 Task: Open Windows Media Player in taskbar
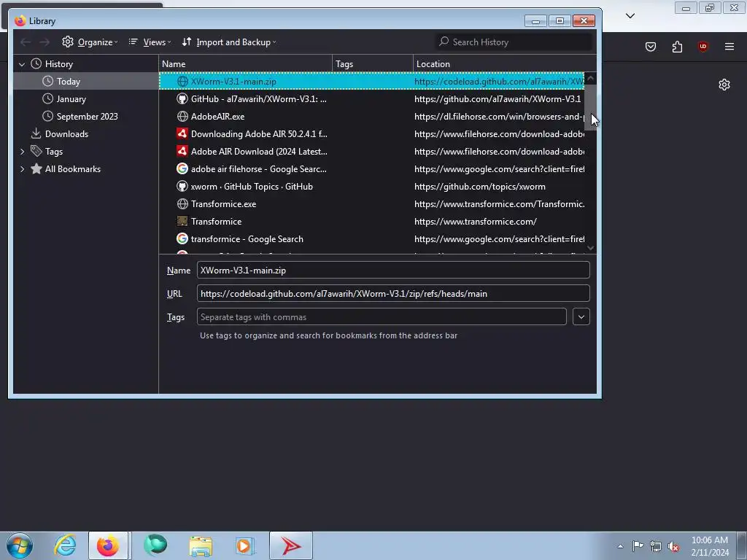click(245, 545)
